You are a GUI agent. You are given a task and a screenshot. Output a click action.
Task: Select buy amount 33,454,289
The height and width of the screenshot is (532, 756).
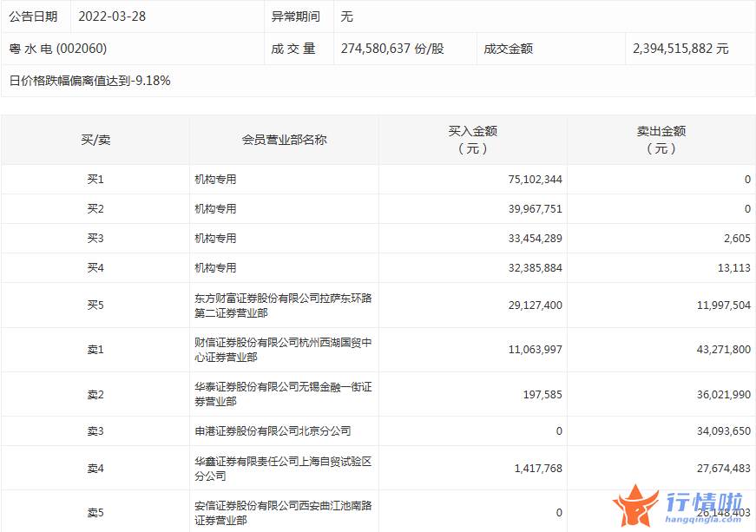tap(536, 238)
